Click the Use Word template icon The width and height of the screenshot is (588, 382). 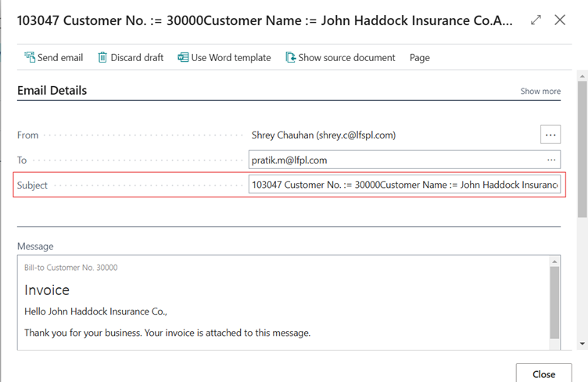click(x=183, y=57)
